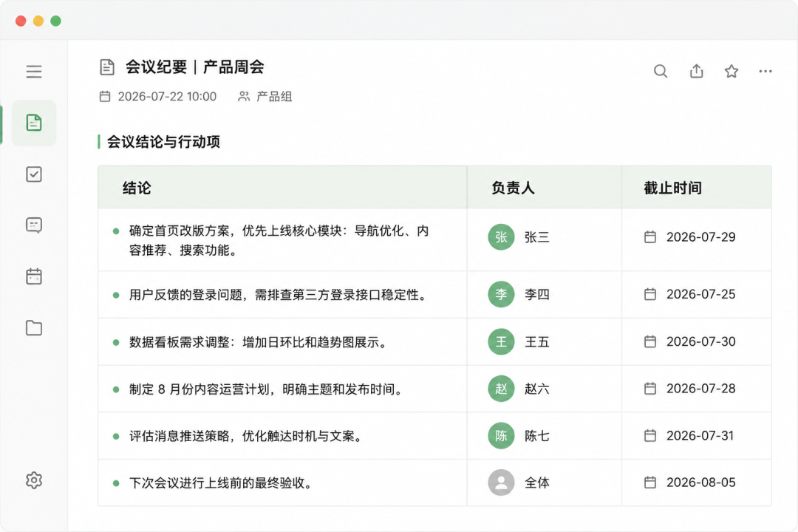Click deadline date 2026-07-30
798x532 pixels.
click(700, 341)
